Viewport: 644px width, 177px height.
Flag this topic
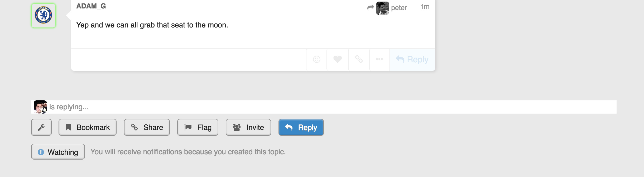[198, 127]
